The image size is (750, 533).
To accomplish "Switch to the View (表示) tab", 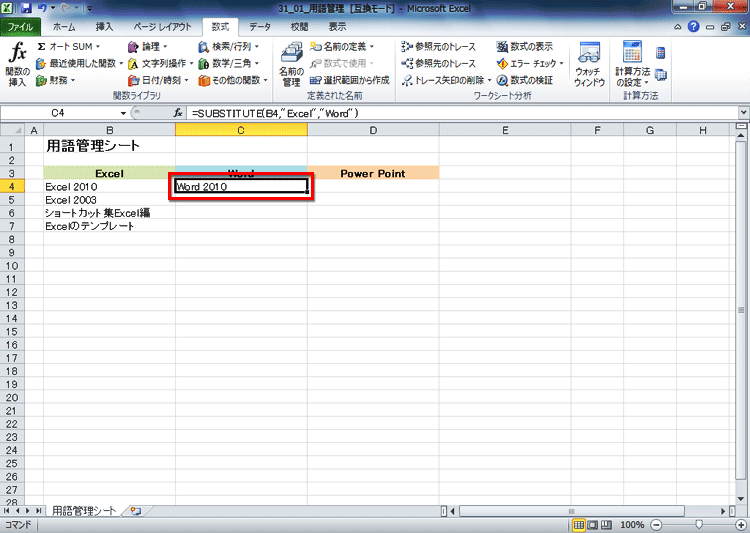I will [x=337, y=27].
